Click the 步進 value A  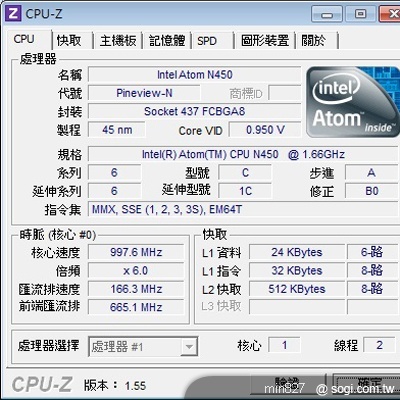(x=372, y=173)
